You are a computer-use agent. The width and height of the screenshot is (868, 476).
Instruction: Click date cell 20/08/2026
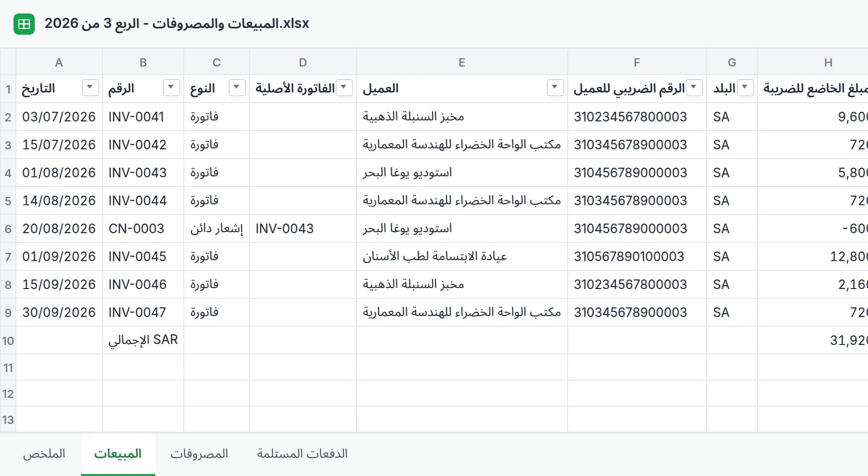(x=59, y=229)
